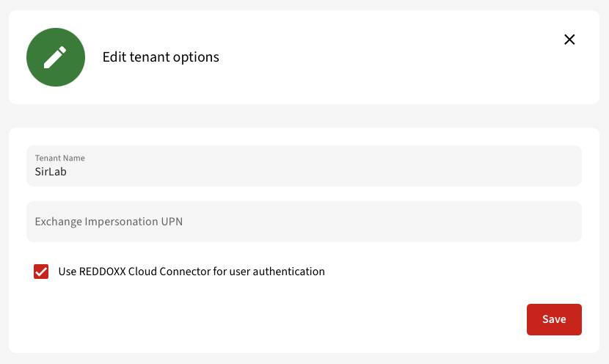
Task: Toggle the 'Use REDDOXX Cloud Connector for user authentication' label
Action: [192, 271]
